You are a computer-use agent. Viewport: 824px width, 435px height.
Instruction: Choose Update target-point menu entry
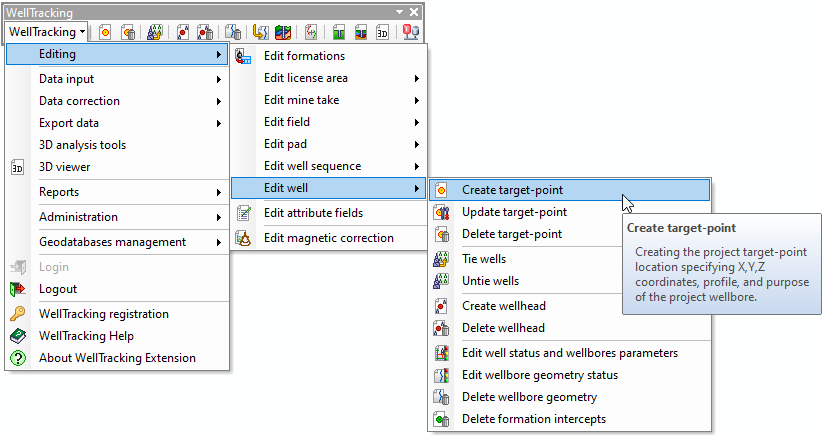point(526,212)
